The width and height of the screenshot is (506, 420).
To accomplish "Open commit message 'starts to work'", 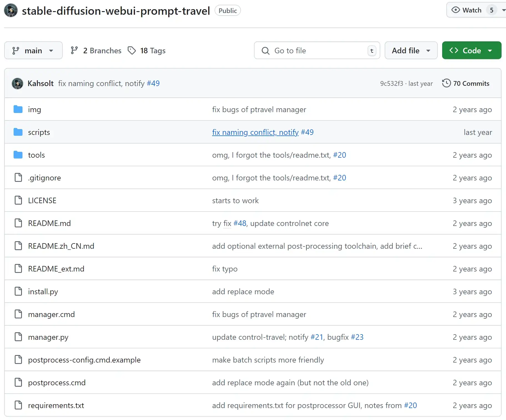I will pyautogui.click(x=235, y=200).
